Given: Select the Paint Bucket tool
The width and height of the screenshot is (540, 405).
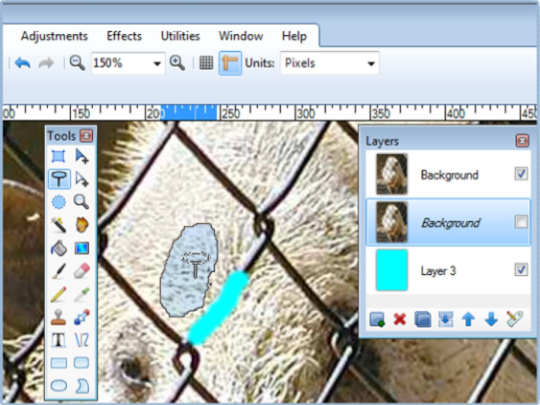Looking at the screenshot, I should 59,248.
